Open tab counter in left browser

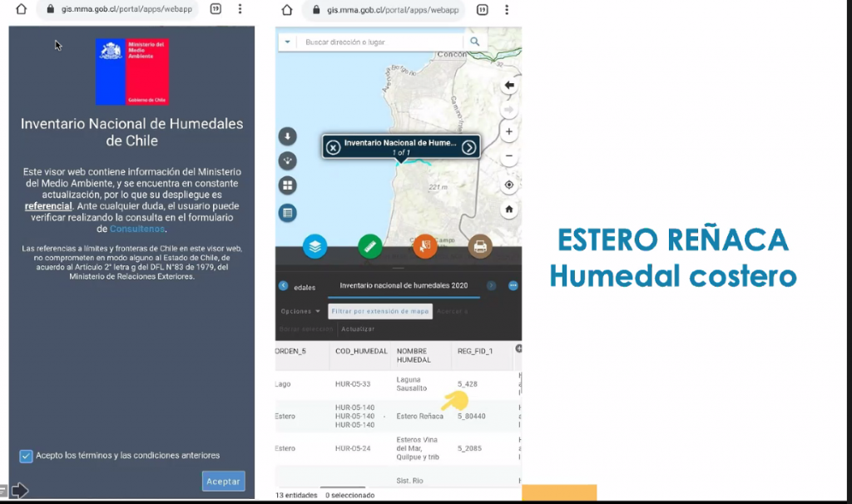(x=215, y=8)
